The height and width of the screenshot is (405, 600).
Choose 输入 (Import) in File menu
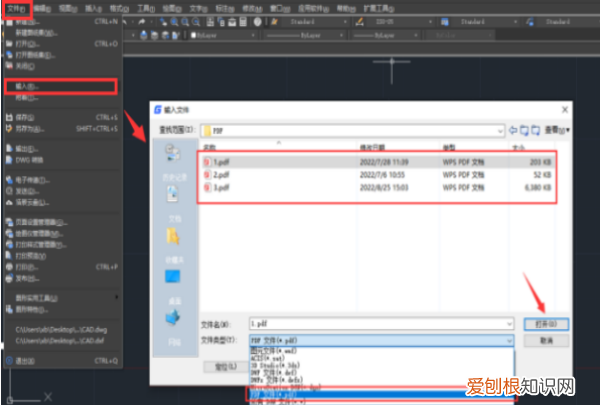[x=60, y=87]
